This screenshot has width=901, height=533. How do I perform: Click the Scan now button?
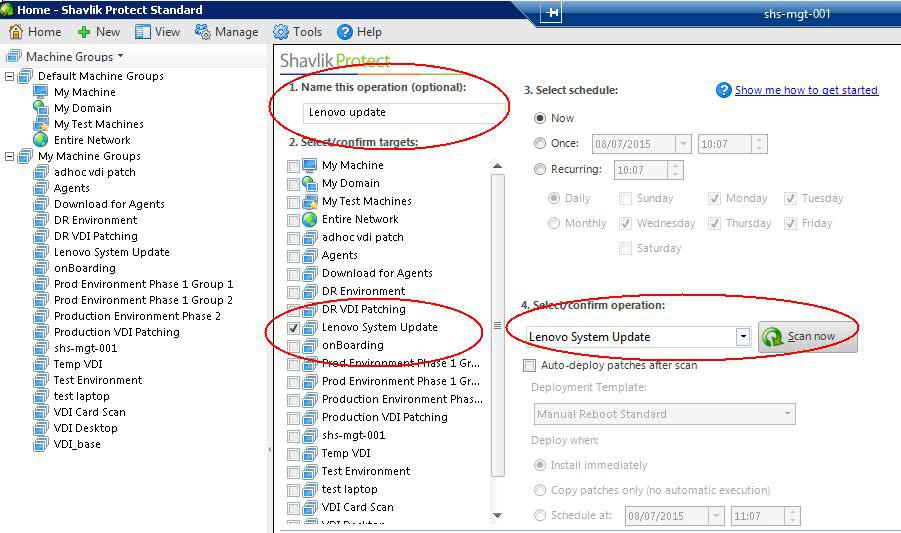coord(808,337)
